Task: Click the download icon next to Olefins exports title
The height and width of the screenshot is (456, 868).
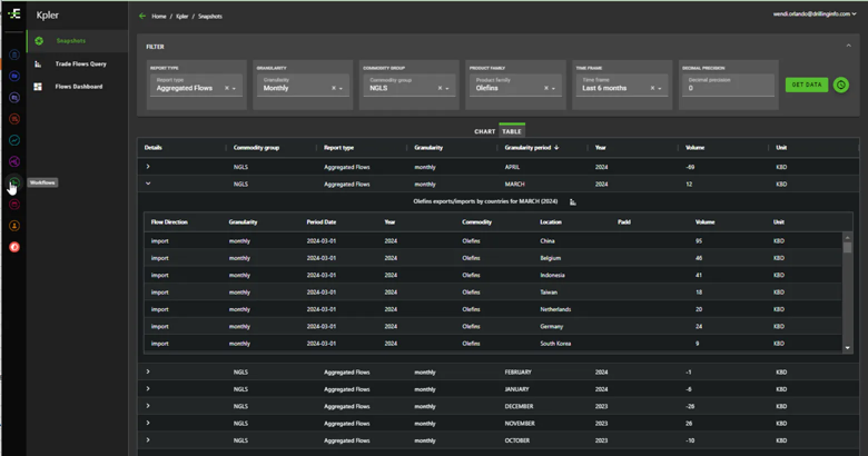Action: [x=573, y=202]
